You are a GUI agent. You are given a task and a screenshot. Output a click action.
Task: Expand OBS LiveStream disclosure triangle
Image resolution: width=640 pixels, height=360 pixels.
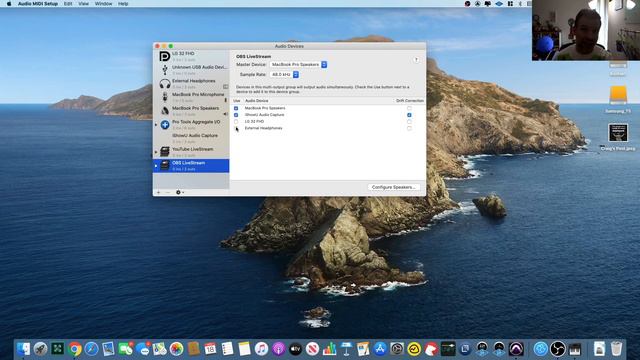click(156, 166)
